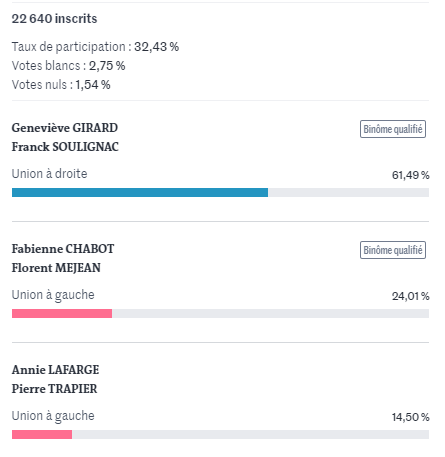
Task: Click the Taux de participation figure
Action: click(x=156, y=47)
